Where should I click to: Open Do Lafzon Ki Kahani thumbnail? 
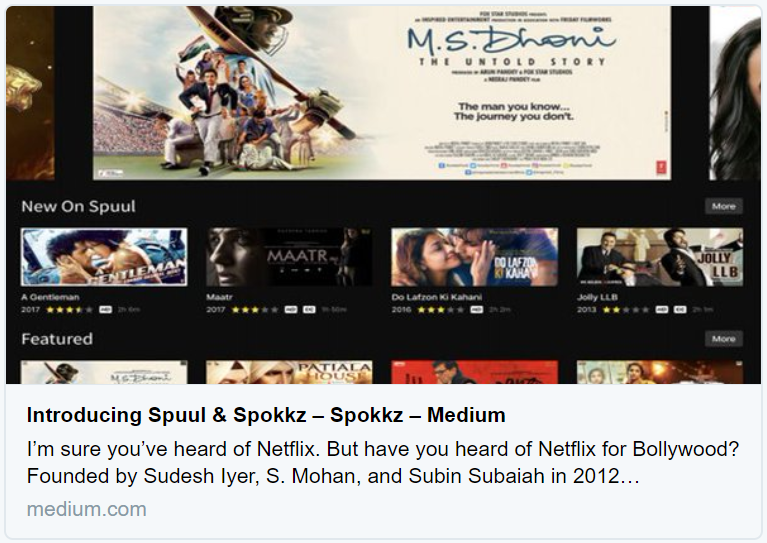474,257
